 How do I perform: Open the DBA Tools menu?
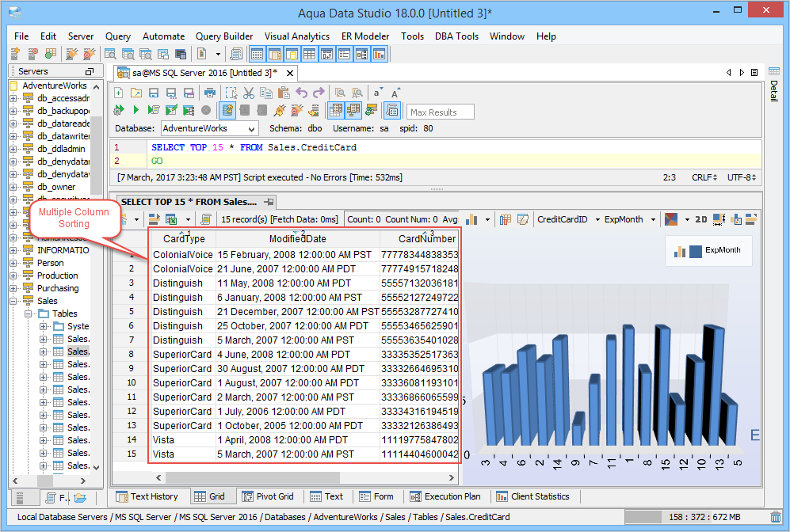coord(456,36)
